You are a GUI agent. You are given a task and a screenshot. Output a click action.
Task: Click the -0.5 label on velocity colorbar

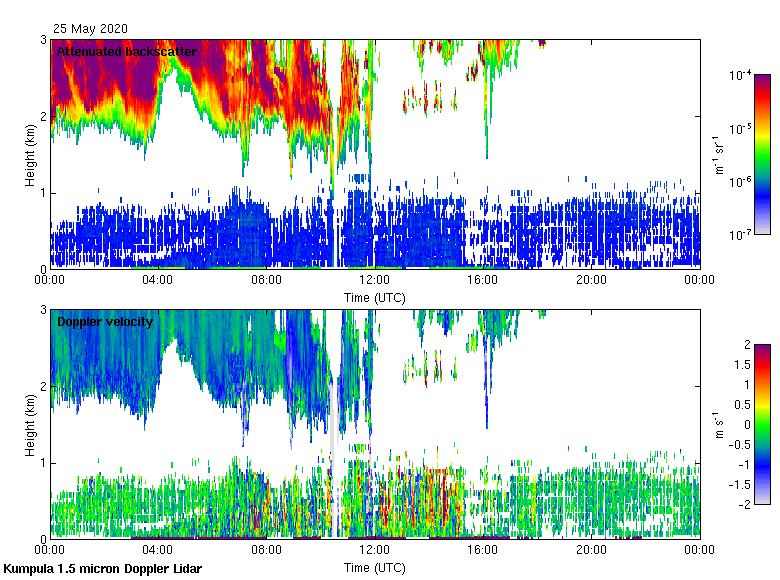coord(740,445)
